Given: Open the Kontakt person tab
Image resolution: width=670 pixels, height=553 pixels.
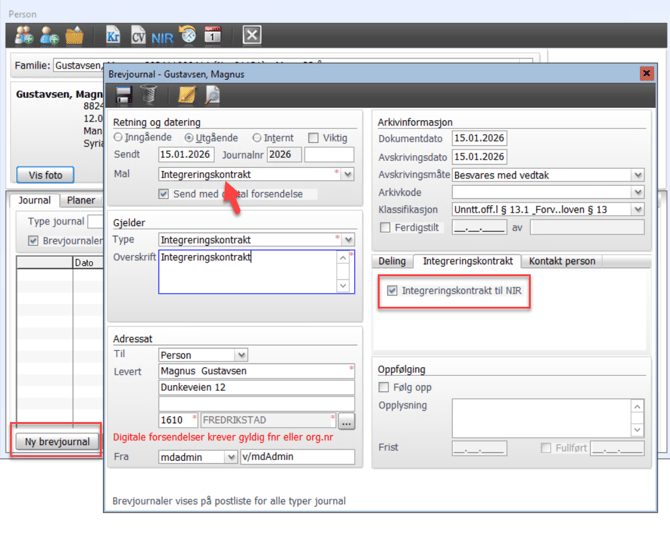Looking at the screenshot, I should pyautogui.click(x=562, y=261).
